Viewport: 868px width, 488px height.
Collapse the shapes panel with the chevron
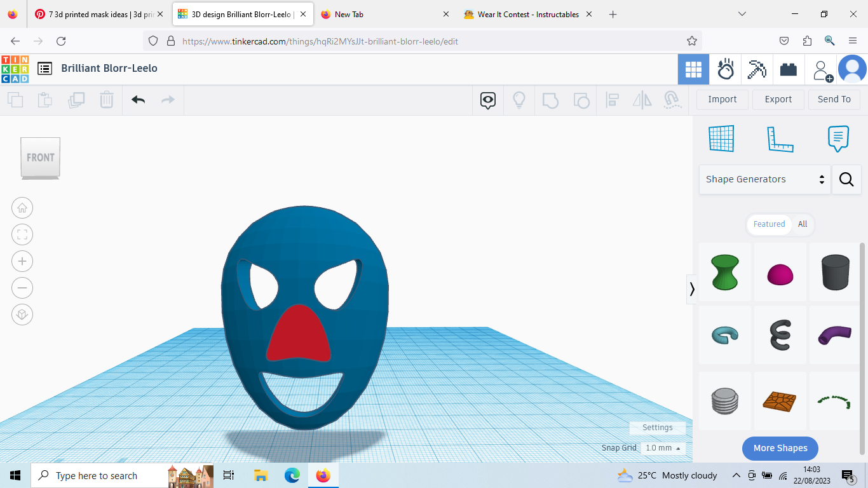point(692,289)
